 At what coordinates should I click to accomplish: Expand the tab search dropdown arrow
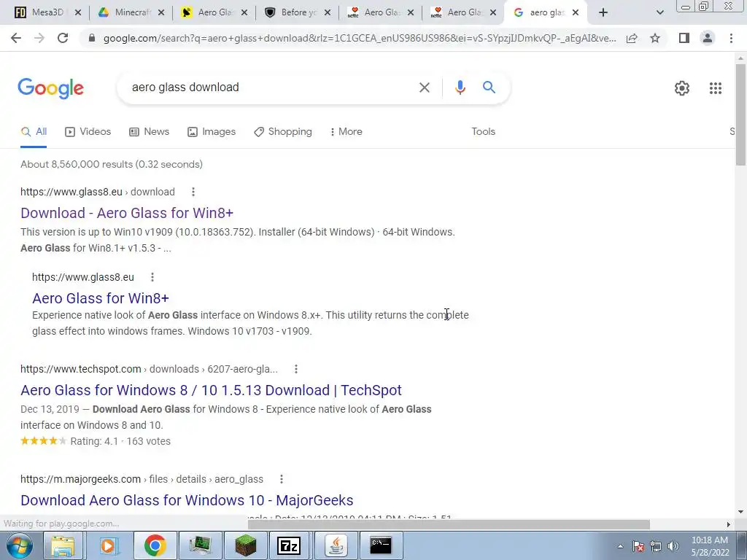point(659,13)
